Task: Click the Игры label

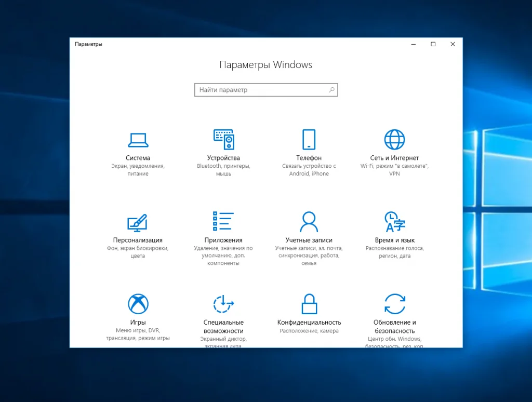Action: pos(138,323)
